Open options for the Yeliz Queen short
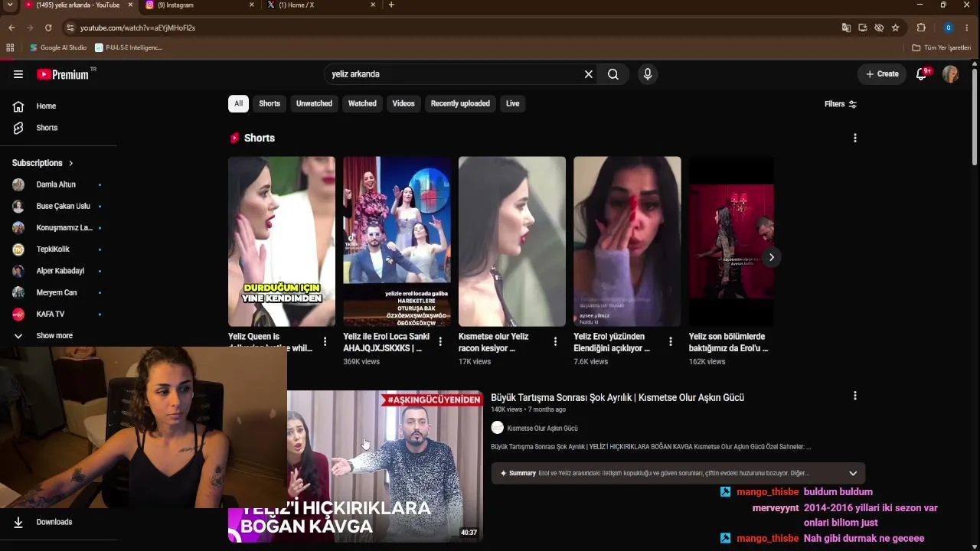 [x=325, y=341]
